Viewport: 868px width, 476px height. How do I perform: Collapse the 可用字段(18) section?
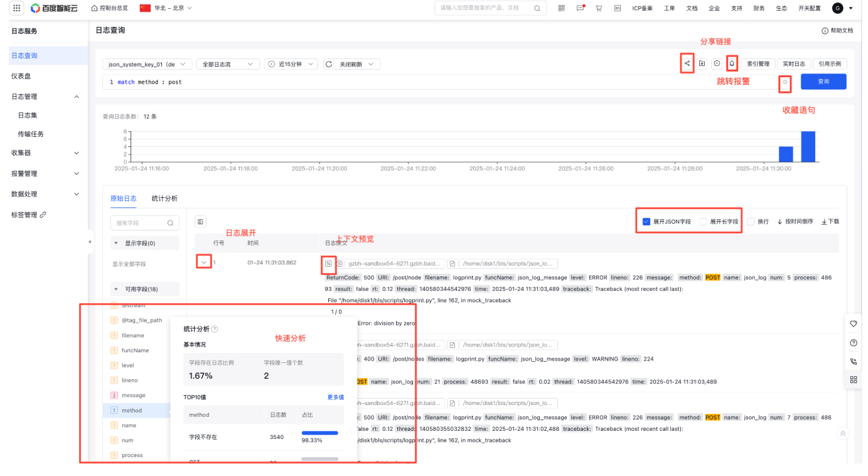tap(144, 289)
